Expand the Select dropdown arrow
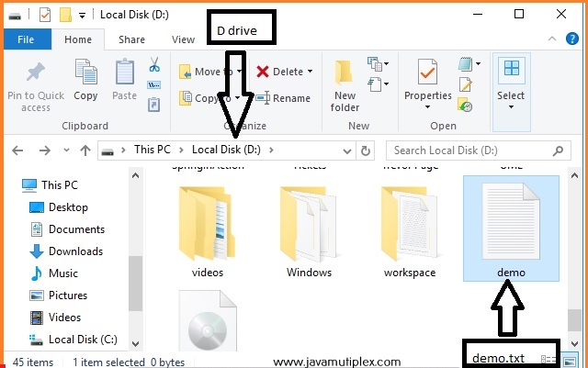Image resolution: width=588 pixels, height=368 pixels. pos(511,107)
